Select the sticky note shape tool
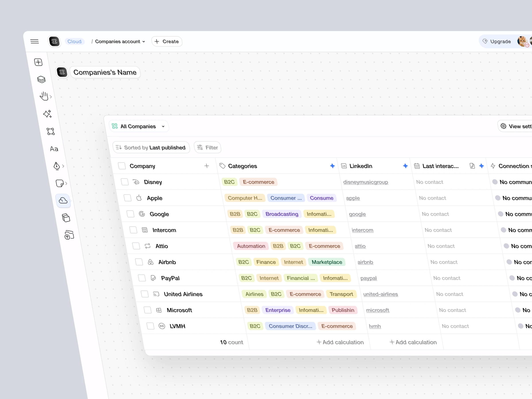532x399 pixels. (59, 183)
